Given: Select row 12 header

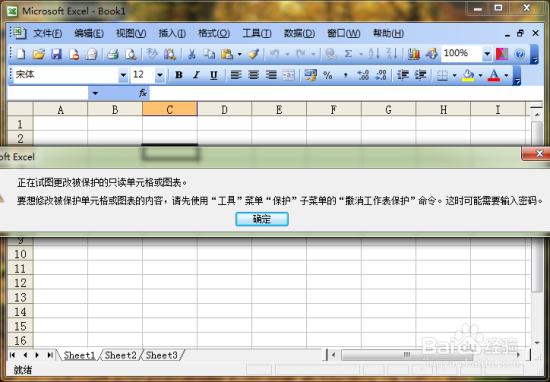Looking at the screenshot, I should tap(20, 283).
